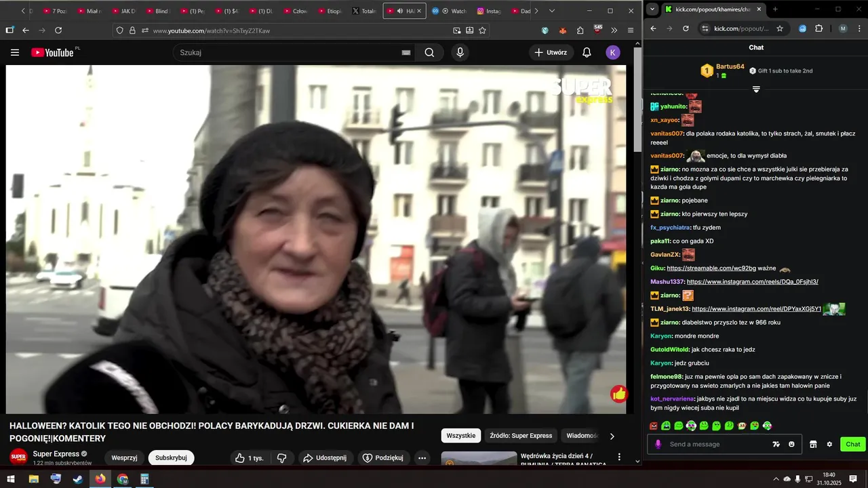Click the Utwórz create button
Image resolution: width=868 pixels, height=488 pixels.
(551, 52)
